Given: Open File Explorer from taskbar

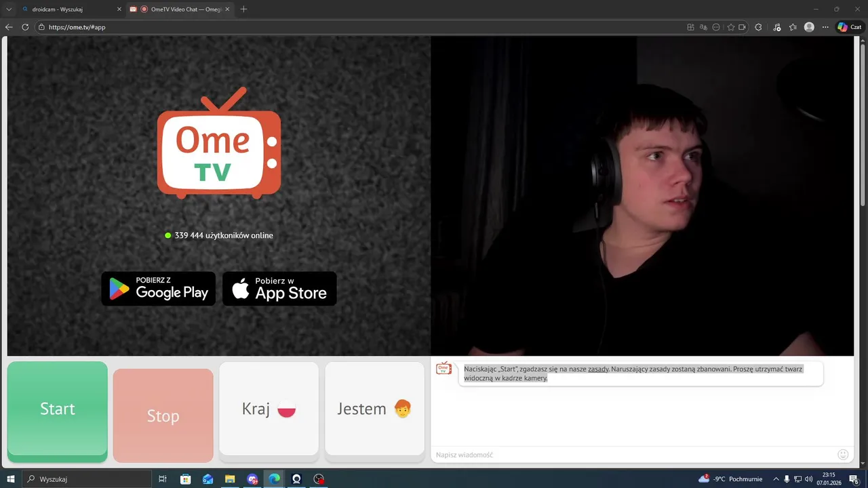Looking at the screenshot, I should coord(230,479).
